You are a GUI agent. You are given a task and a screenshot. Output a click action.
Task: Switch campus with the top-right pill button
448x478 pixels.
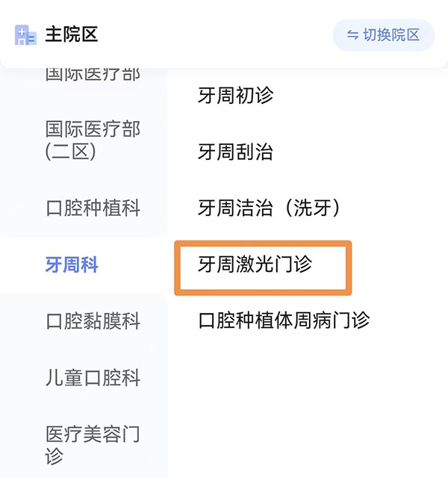coord(383,35)
